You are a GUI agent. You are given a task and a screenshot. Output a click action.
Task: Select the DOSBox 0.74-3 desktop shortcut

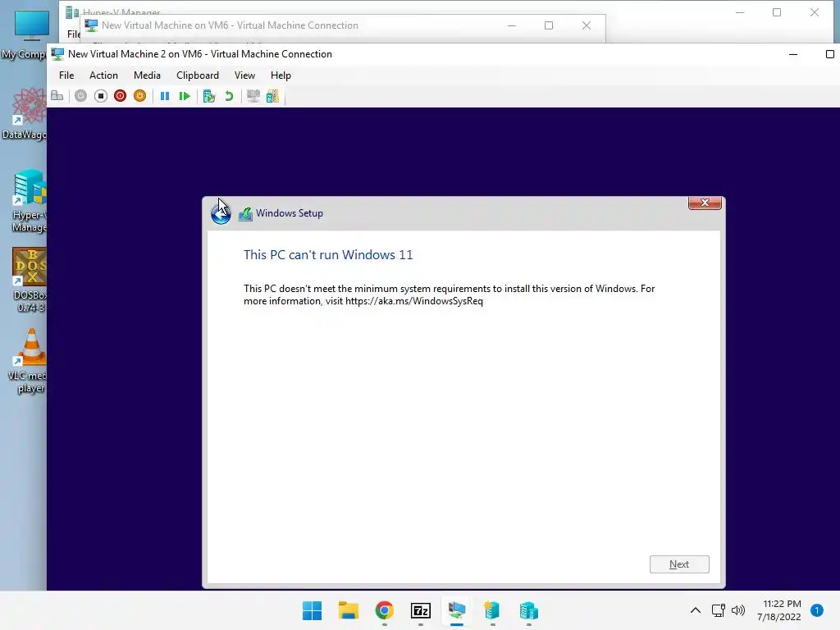coord(29,281)
